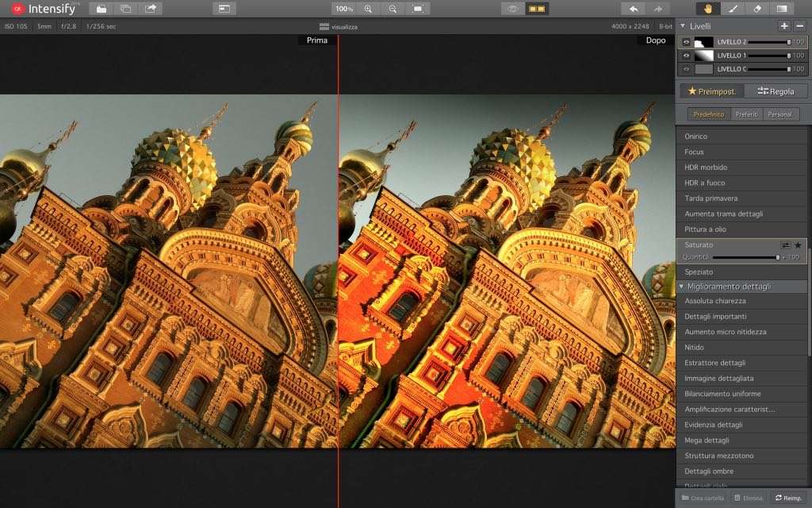812x508 pixels.
Task: Select the Gradient mask tool
Action: 783,9
